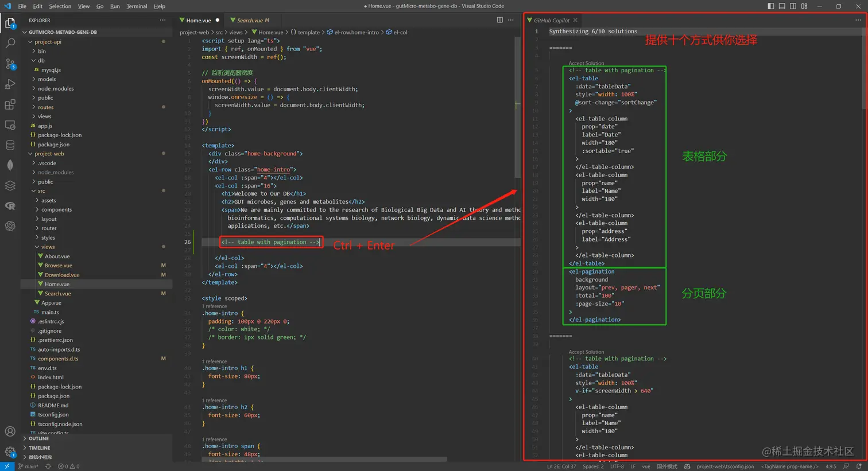Open the Explorer more actions menu

tap(162, 20)
